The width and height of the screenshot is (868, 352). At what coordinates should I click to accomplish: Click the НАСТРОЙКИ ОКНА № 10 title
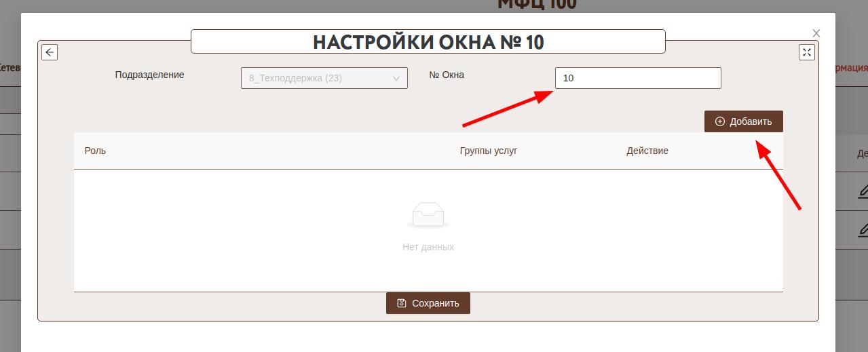[x=428, y=42]
